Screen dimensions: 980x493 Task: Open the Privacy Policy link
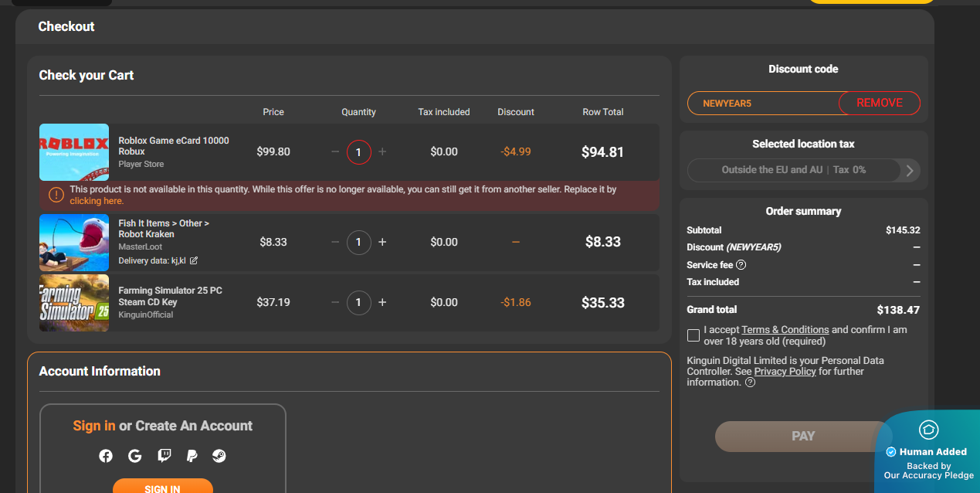pos(785,372)
